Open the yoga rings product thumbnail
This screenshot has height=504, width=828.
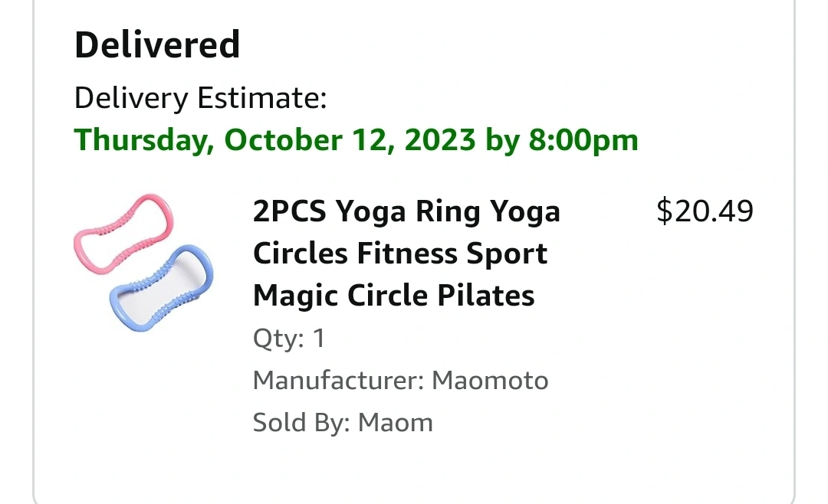click(143, 262)
